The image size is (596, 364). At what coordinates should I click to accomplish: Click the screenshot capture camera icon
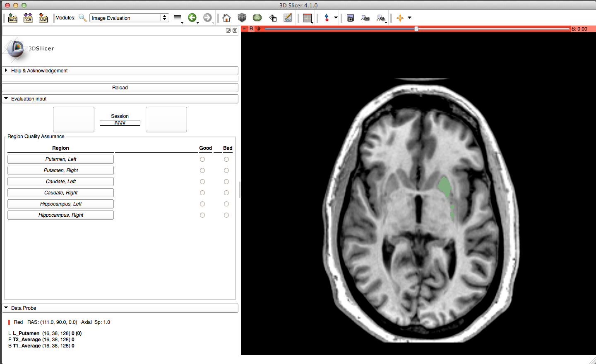point(350,18)
